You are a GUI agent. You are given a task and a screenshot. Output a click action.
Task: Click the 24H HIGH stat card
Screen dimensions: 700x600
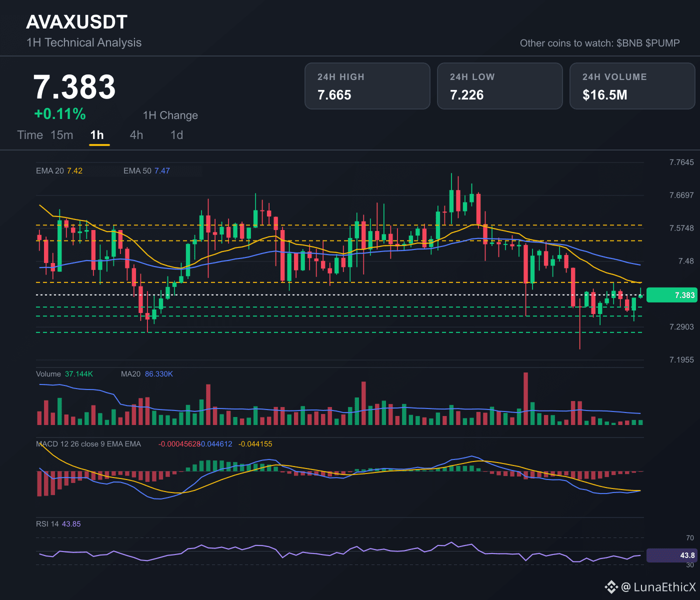pyautogui.click(x=367, y=86)
